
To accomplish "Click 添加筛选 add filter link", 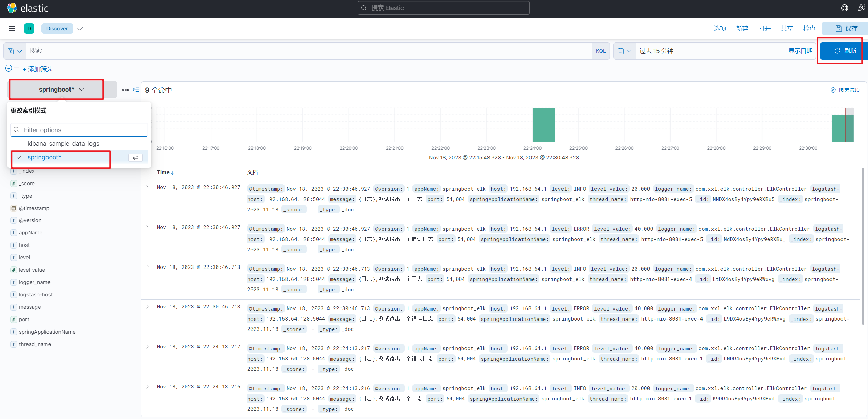I will point(37,69).
